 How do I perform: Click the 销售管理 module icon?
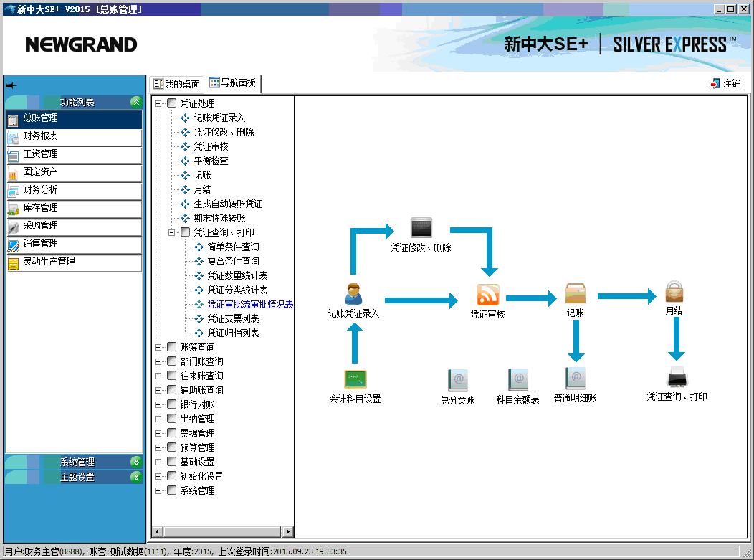coord(14,245)
